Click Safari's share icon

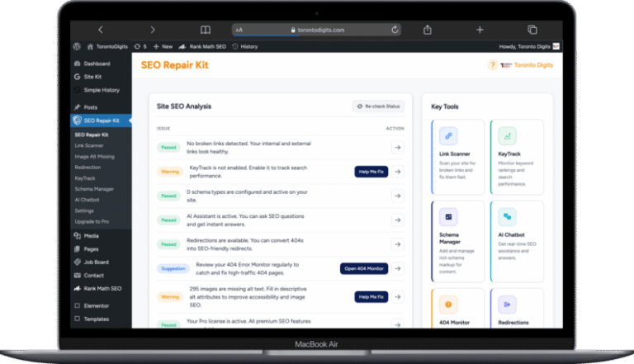click(428, 30)
